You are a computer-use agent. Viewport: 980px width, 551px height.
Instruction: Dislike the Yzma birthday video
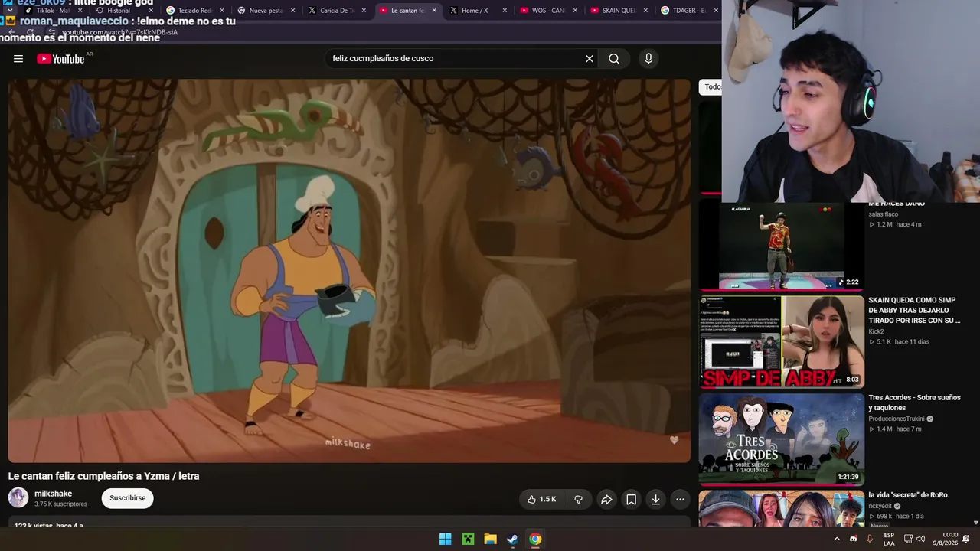(x=578, y=500)
